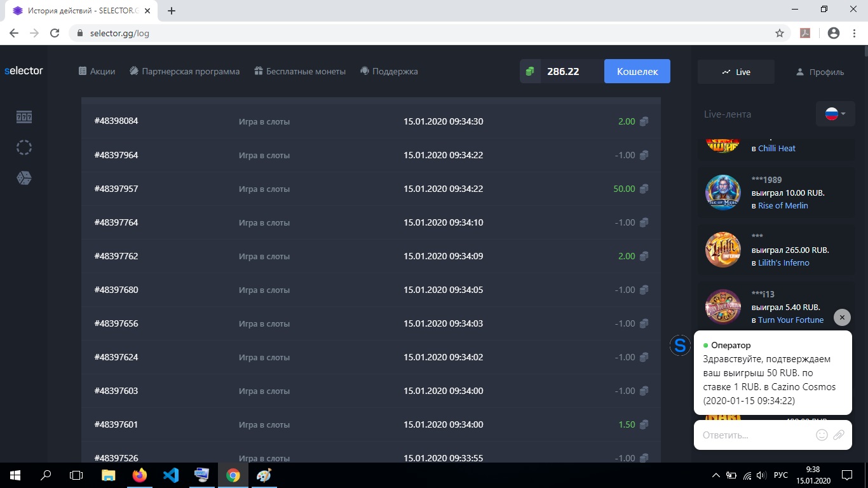Screen dimensions: 868x488
Task: Open the Lilith's Inferno game link
Action: 783,263
